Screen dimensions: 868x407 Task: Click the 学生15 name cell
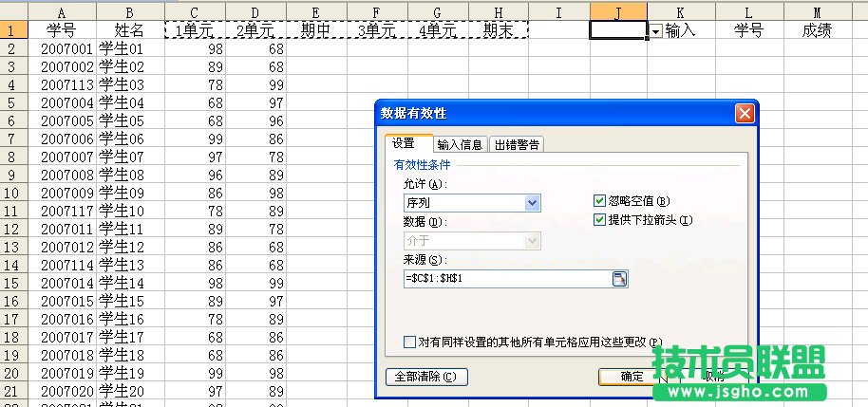130,301
